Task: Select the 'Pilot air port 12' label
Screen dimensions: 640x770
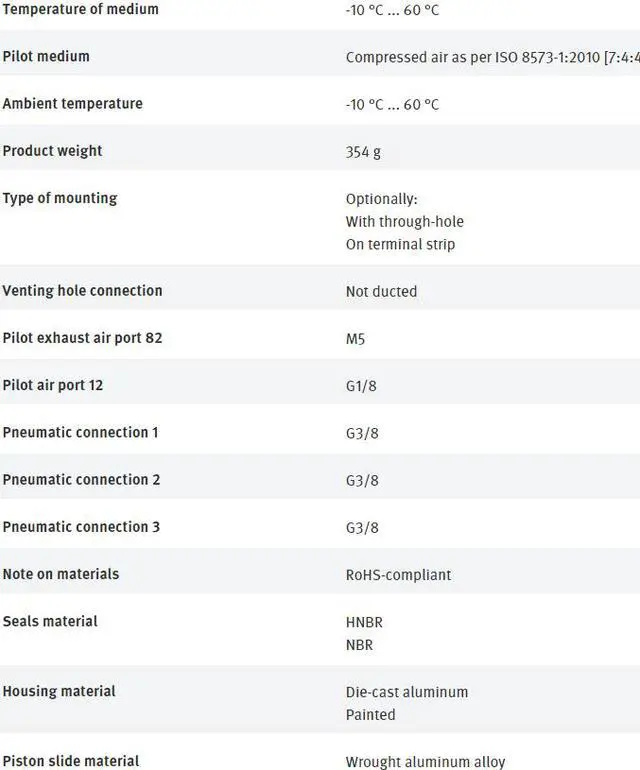Action: [x=53, y=385]
